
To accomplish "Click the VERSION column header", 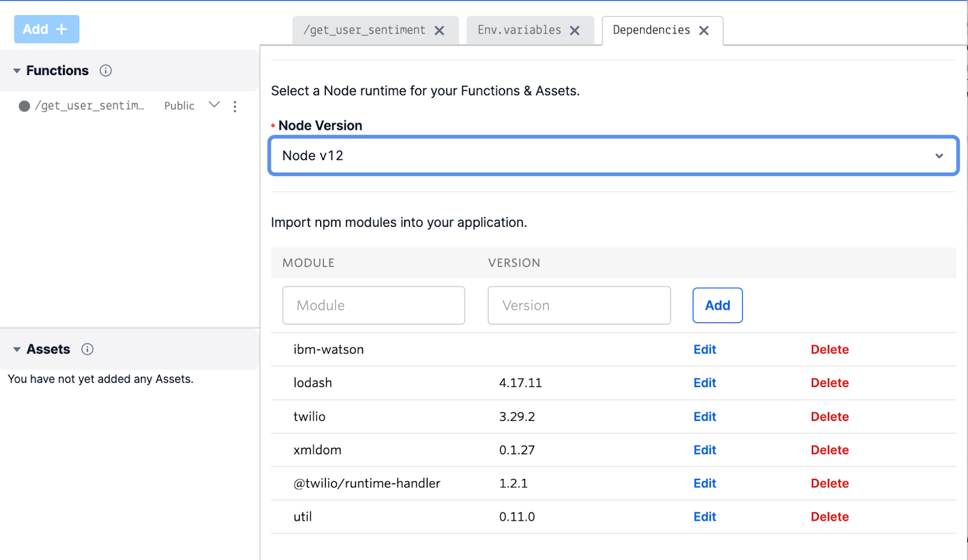I will (514, 263).
